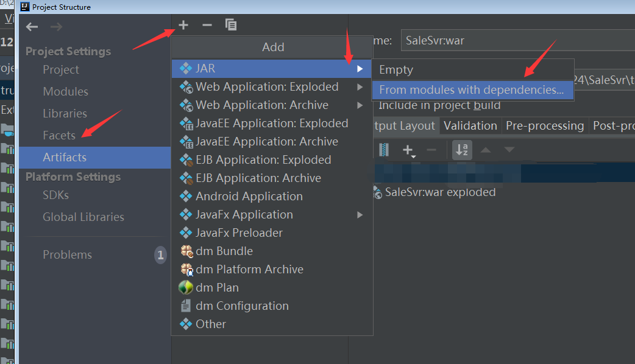The height and width of the screenshot is (364, 635).
Task: Click the Other artifact type icon
Action: click(186, 324)
